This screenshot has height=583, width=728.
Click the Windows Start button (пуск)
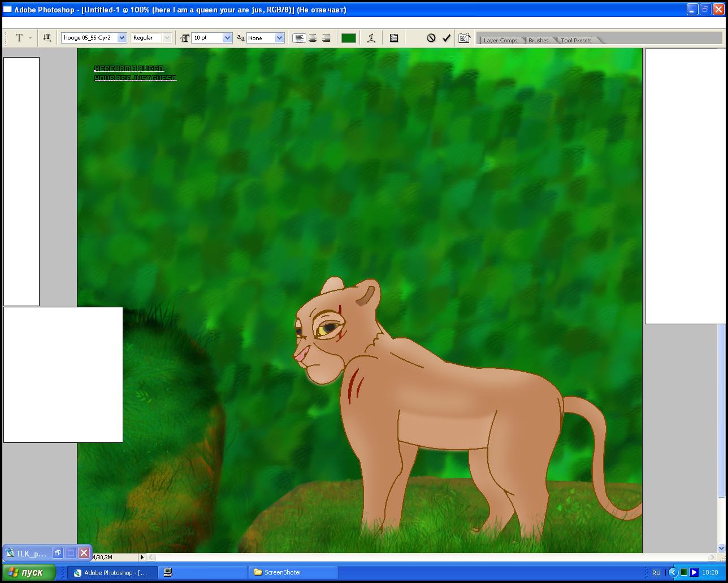pyautogui.click(x=28, y=572)
